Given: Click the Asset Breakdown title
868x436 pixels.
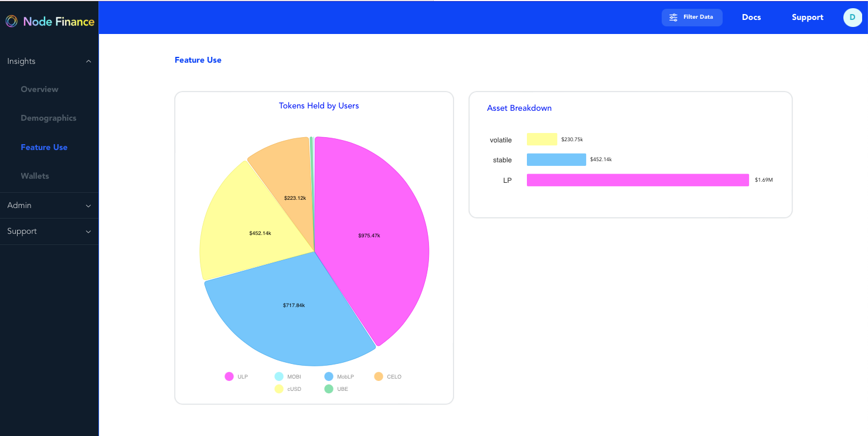Looking at the screenshot, I should (519, 108).
